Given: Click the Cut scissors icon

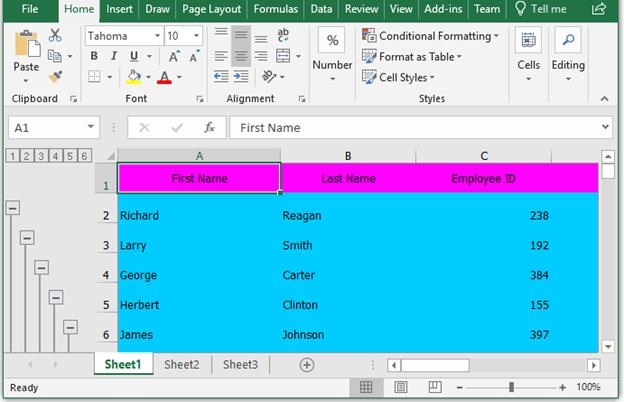Looking at the screenshot, I should click(55, 35).
